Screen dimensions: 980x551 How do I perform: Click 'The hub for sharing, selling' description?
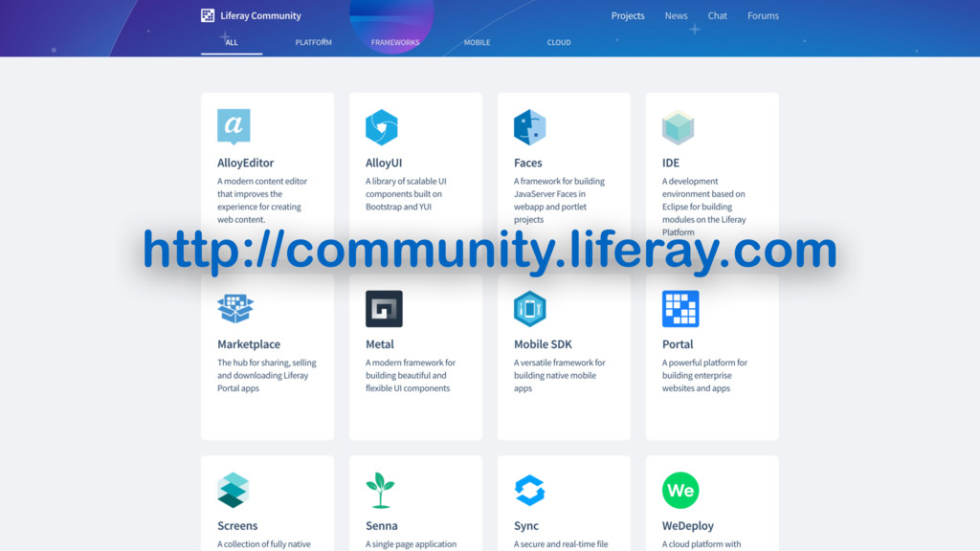tap(267, 375)
